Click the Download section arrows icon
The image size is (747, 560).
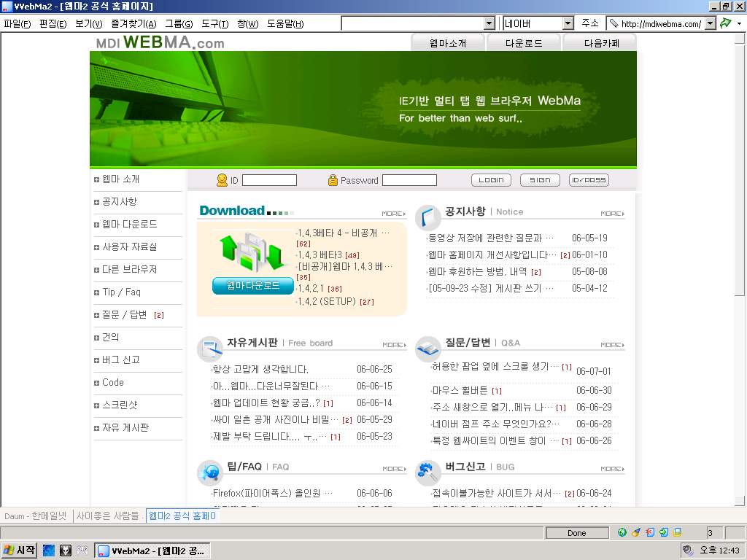click(x=252, y=252)
